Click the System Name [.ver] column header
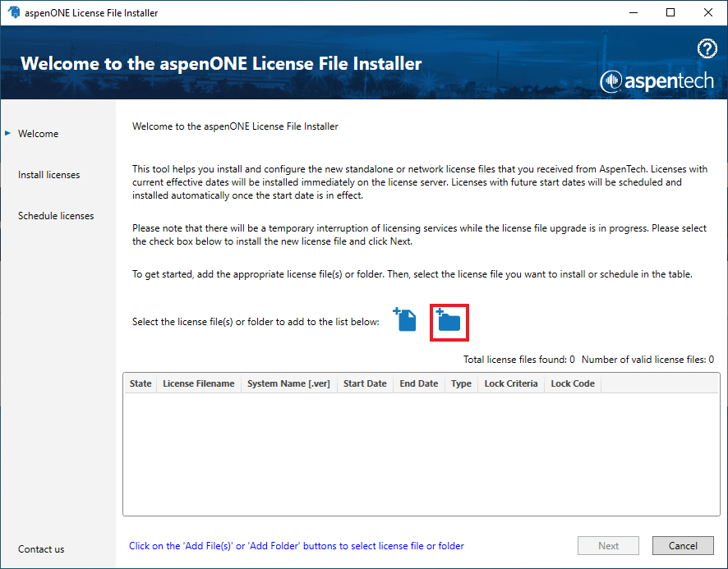The height and width of the screenshot is (569, 728). tap(288, 383)
